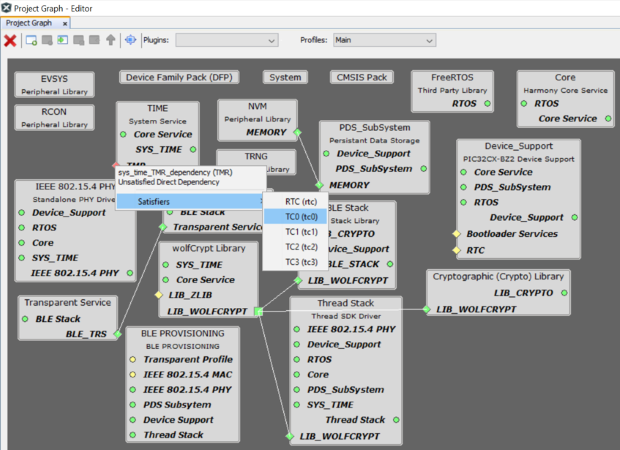The image size is (620, 450).
Task: Click the wolfCrypt Library node title
Action: coord(209,248)
